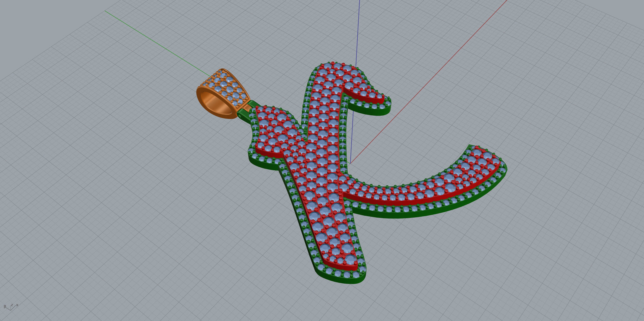Viewport: 644px width, 321px height.
Task: Click the world axes indicator icon
Action: tap(11, 306)
